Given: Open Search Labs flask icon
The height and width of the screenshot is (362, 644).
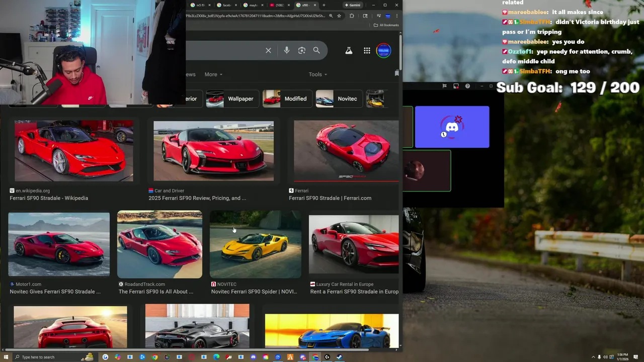Looking at the screenshot, I should [x=349, y=51].
